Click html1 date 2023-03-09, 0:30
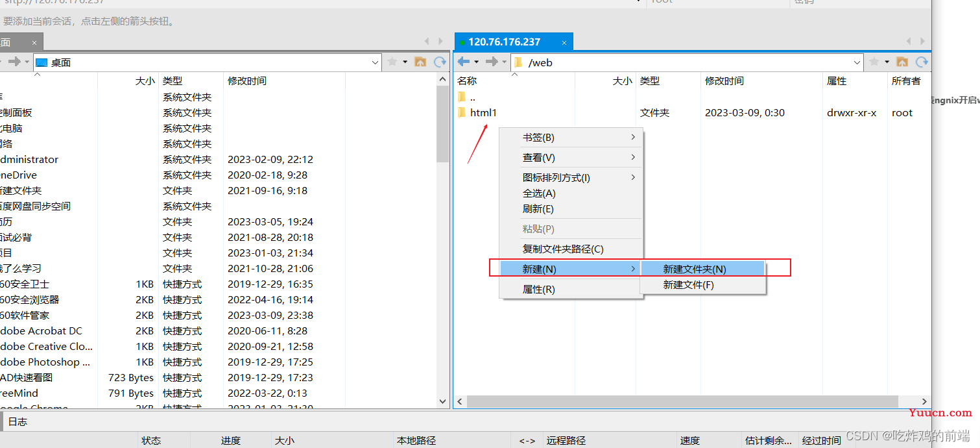 coord(745,112)
